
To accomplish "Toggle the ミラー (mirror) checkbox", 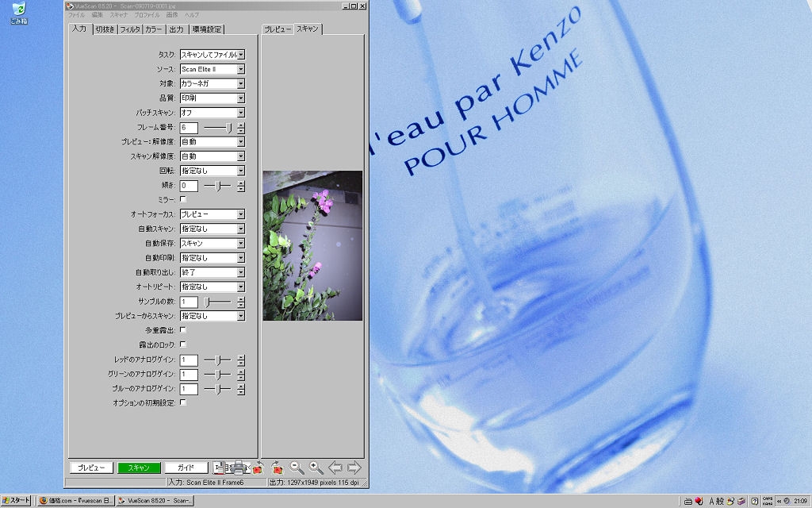I will tap(183, 199).
